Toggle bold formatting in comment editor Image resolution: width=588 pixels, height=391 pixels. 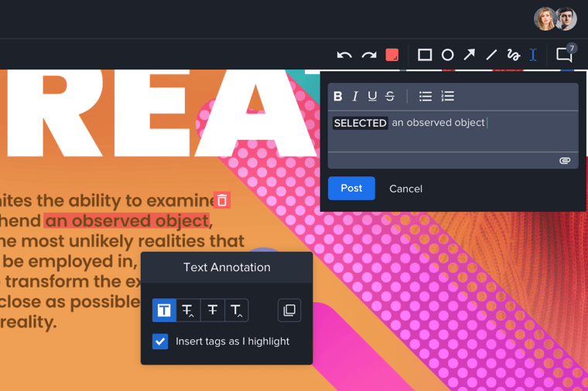pos(338,97)
